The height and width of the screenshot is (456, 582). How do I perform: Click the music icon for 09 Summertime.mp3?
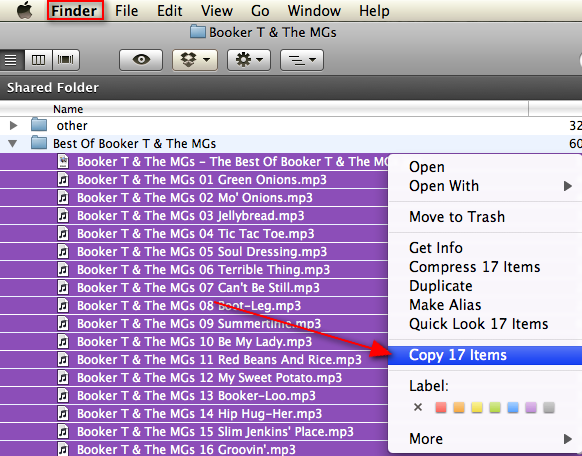click(63, 324)
